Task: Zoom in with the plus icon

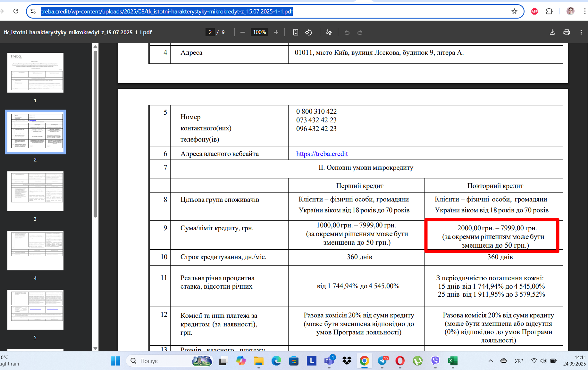Action: coord(276,32)
